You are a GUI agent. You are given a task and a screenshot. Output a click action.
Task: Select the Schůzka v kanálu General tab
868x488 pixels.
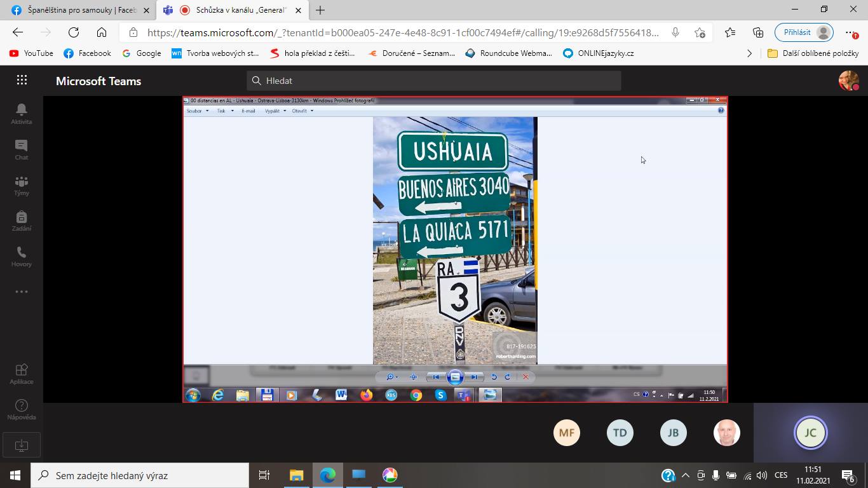coord(234,10)
